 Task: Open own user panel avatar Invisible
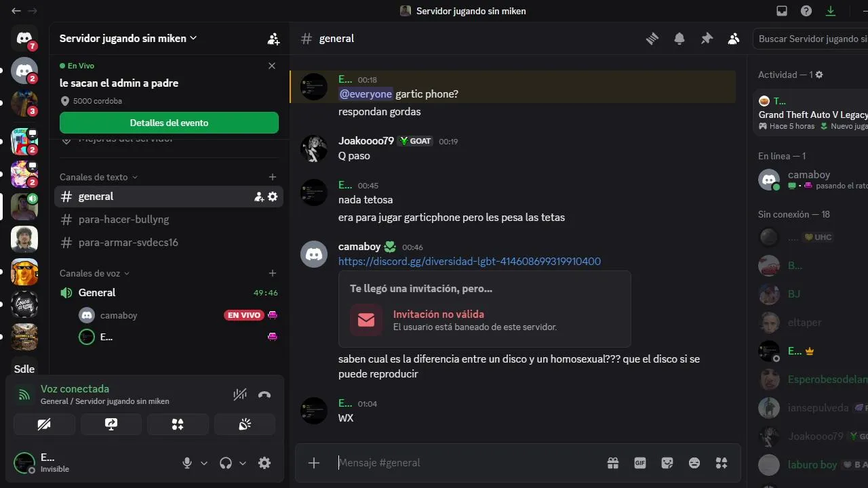pyautogui.click(x=24, y=463)
